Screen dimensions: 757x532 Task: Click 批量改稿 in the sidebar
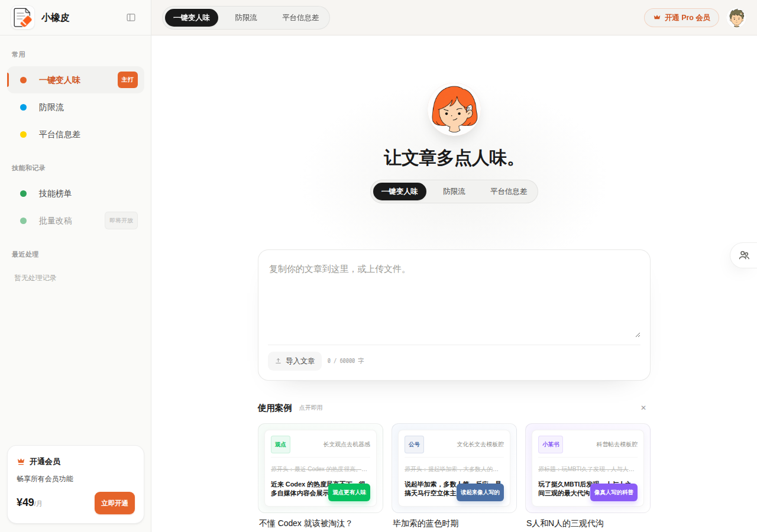point(76,220)
